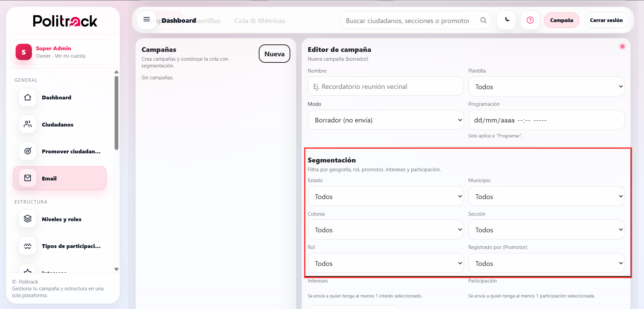
Task: Open the help question mark icon
Action: [530, 20]
